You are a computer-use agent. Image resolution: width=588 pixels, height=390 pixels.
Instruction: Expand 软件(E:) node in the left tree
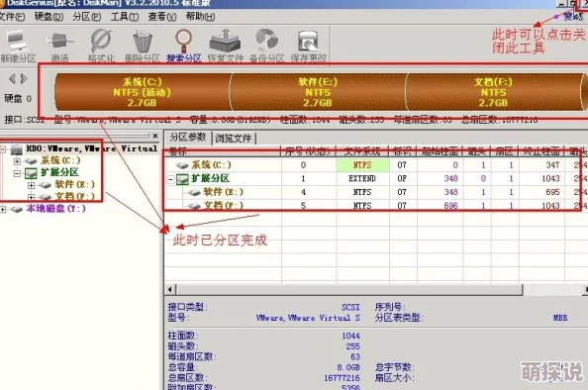[x=31, y=185]
